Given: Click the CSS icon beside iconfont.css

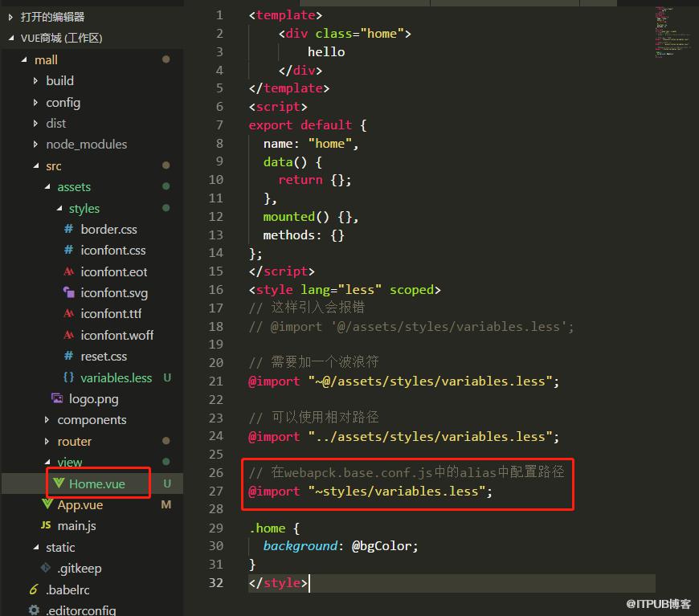Looking at the screenshot, I should (68, 250).
